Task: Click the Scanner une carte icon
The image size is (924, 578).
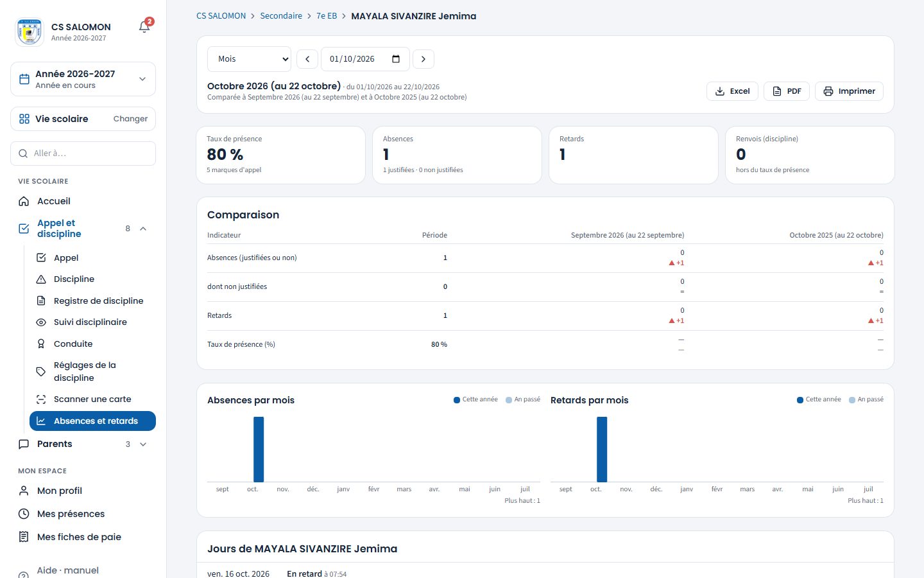Action: (x=41, y=399)
